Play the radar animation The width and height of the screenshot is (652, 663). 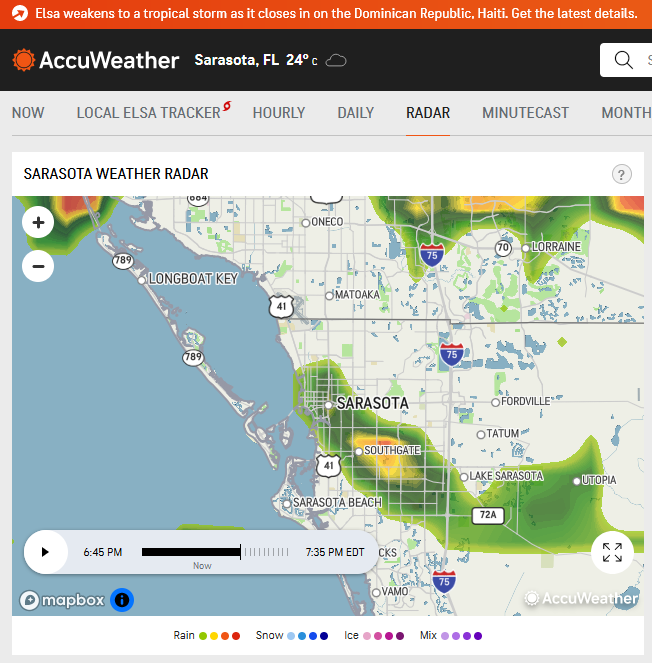point(45,552)
